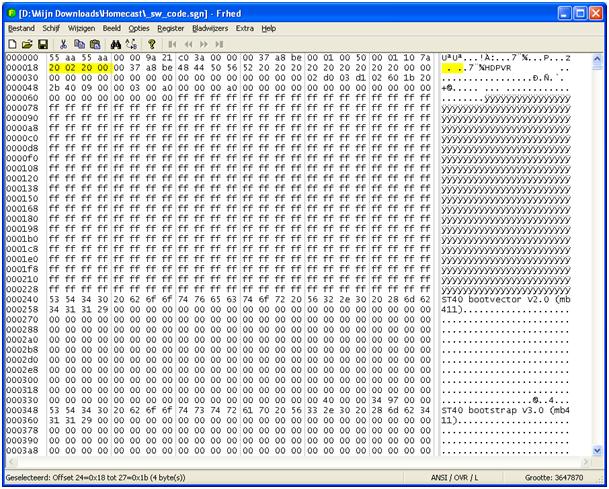Open the Opties menu
The width and height of the screenshot is (609, 489).
[139, 28]
